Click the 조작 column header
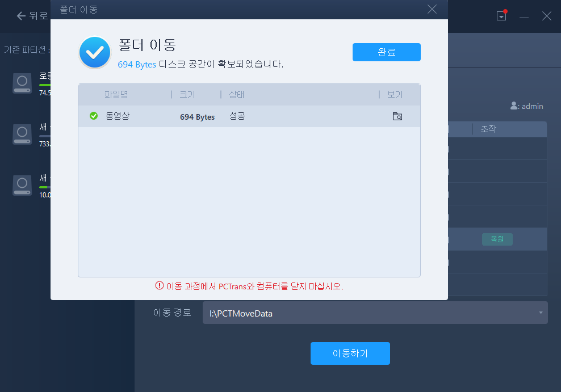The image size is (561, 392). click(x=488, y=129)
